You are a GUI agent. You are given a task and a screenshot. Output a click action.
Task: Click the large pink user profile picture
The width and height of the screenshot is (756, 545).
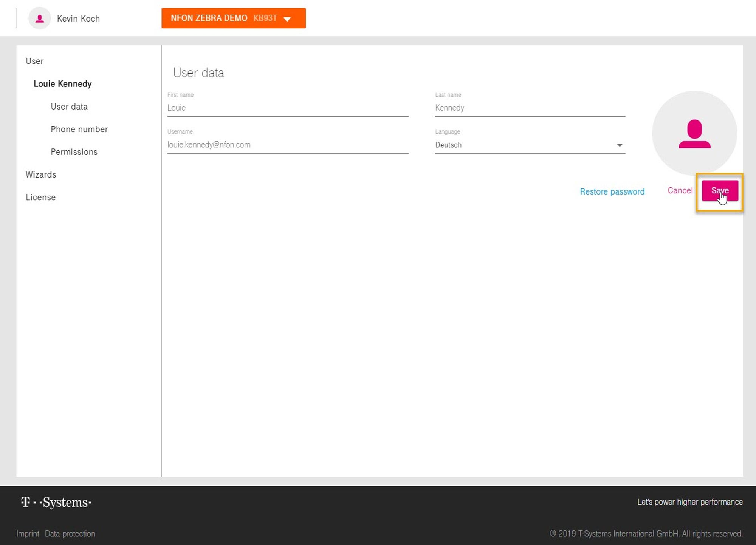click(x=694, y=133)
